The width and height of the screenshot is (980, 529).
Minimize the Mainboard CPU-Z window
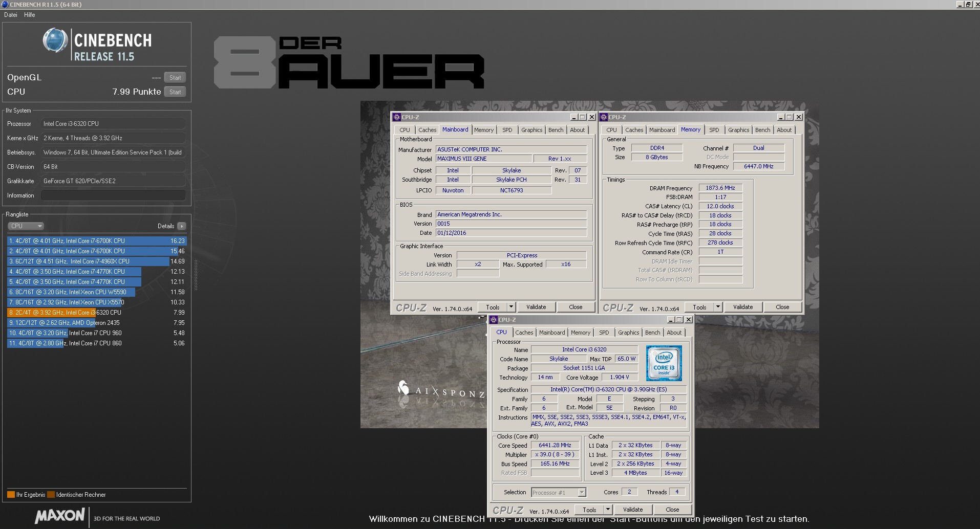click(x=574, y=117)
